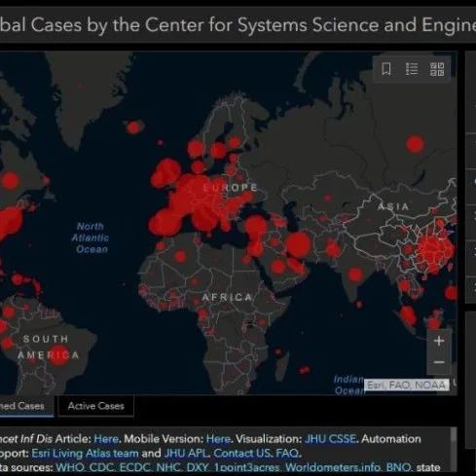The width and height of the screenshot is (476, 476).
Task: Follow the JHU CSSE link
Action: pyautogui.click(x=330, y=439)
